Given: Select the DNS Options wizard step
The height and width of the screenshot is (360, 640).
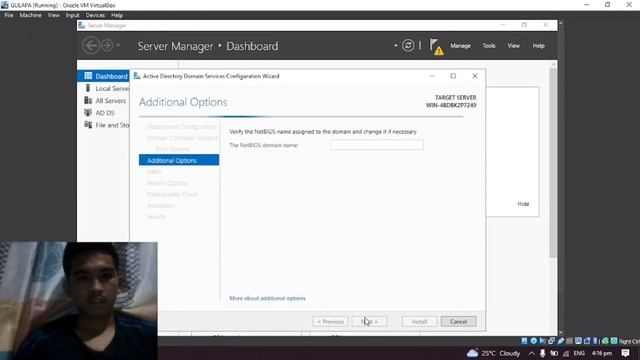Looking at the screenshot, I should coord(173,149).
